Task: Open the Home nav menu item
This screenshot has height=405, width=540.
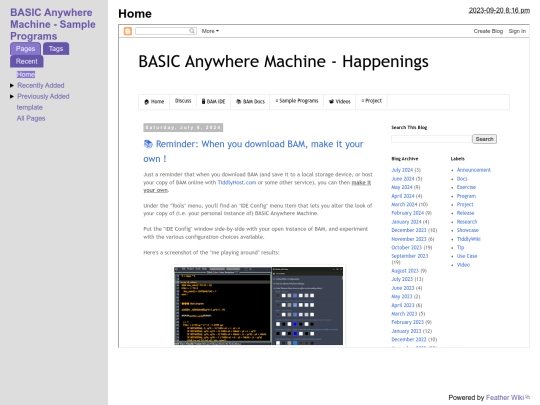Action: pos(154,102)
